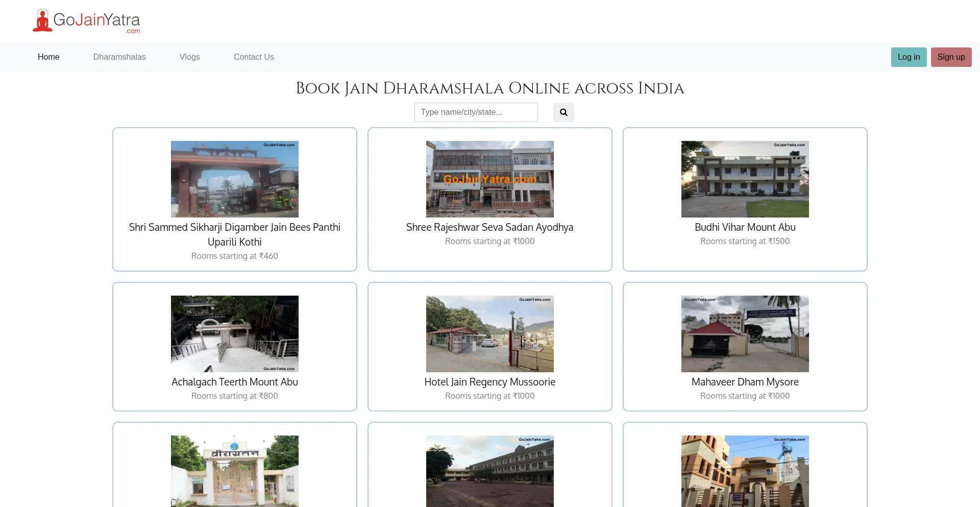Click the Achalgach Teerth Mount Abu photo

234,333
